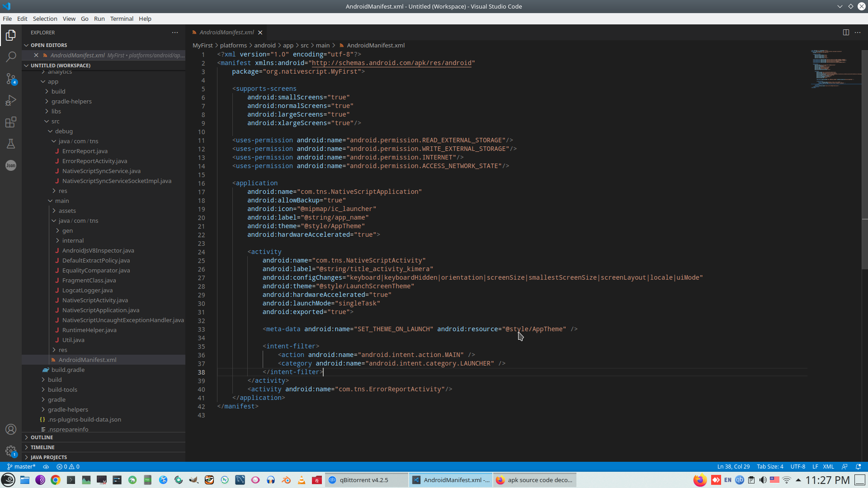
Task: Collapse the OPEN EDITORS section
Action: [49, 45]
